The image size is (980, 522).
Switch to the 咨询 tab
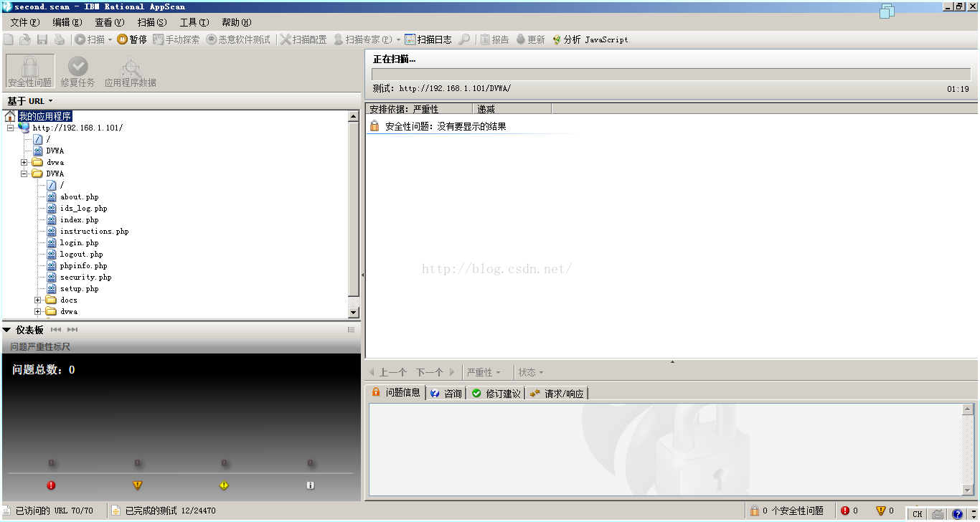pos(446,393)
